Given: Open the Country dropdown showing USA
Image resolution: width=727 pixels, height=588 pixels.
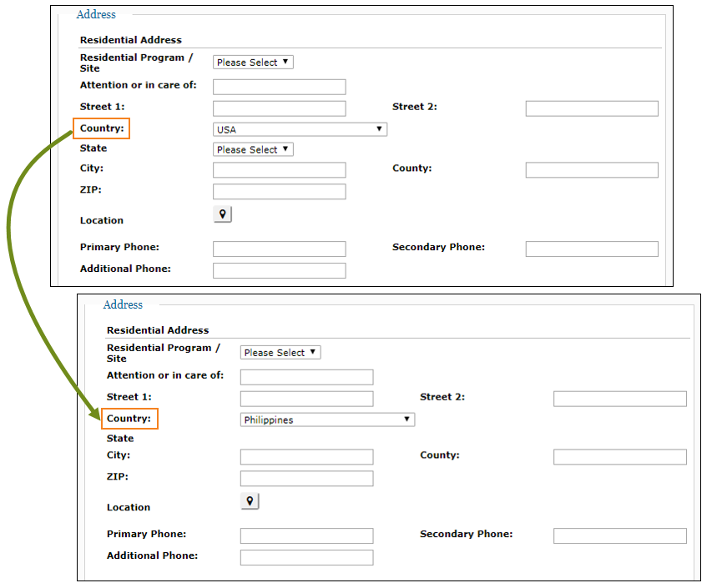Looking at the screenshot, I should [299, 128].
